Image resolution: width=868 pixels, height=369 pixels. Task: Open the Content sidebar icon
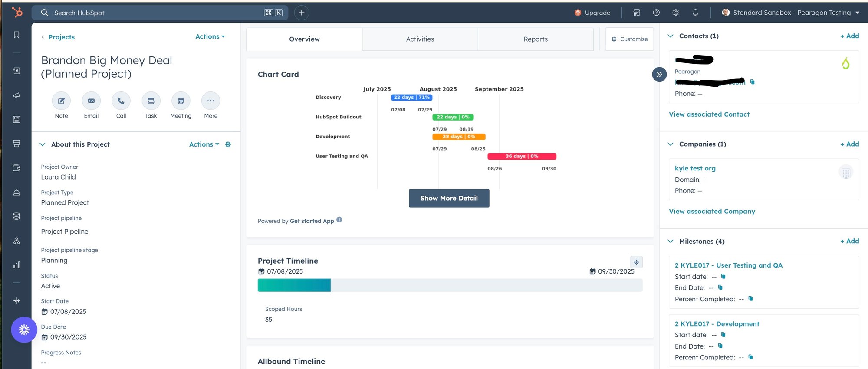coord(16,119)
